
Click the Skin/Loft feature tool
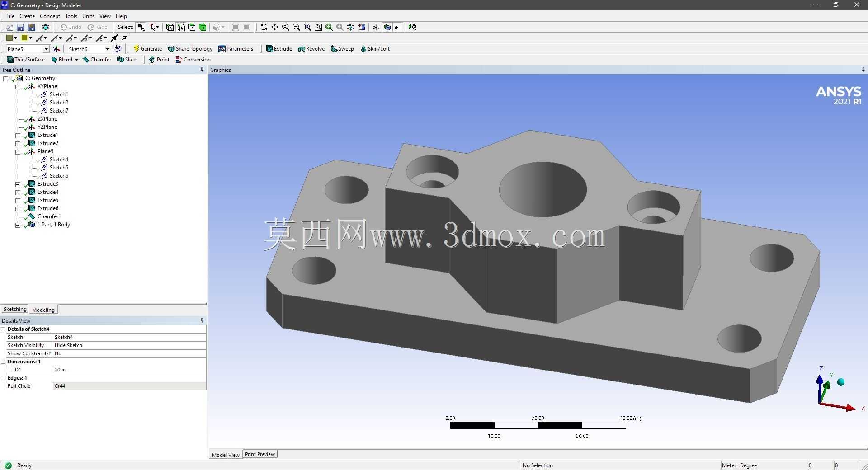click(x=375, y=49)
